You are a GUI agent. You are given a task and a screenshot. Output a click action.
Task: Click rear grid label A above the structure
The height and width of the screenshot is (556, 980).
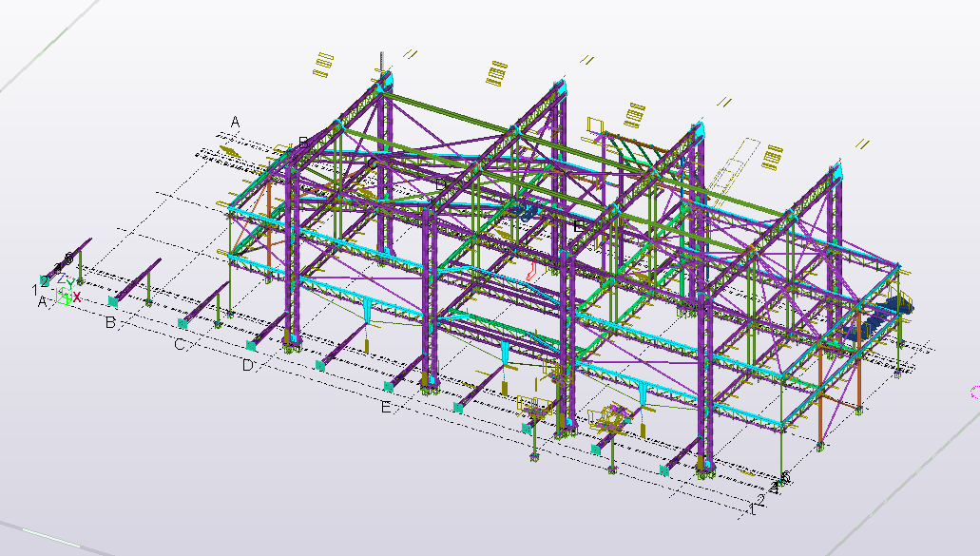pyautogui.click(x=236, y=122)
